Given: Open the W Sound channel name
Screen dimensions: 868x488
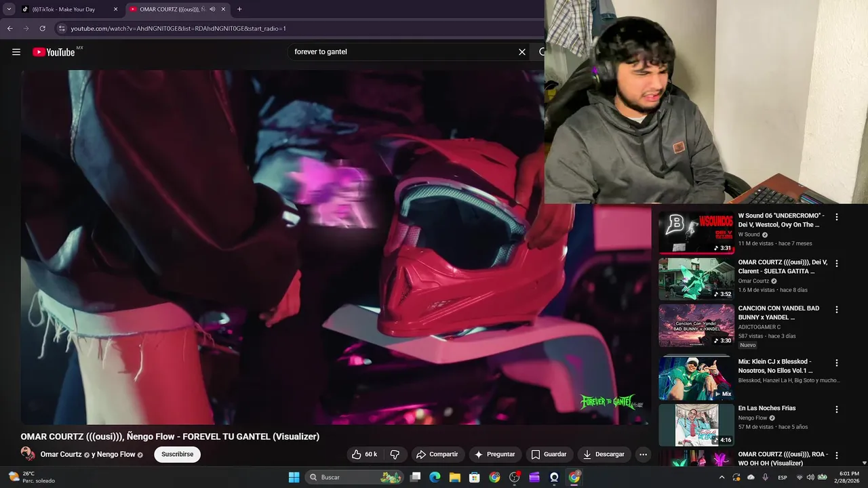Looking at the screenshot, I should coord(749,235).
